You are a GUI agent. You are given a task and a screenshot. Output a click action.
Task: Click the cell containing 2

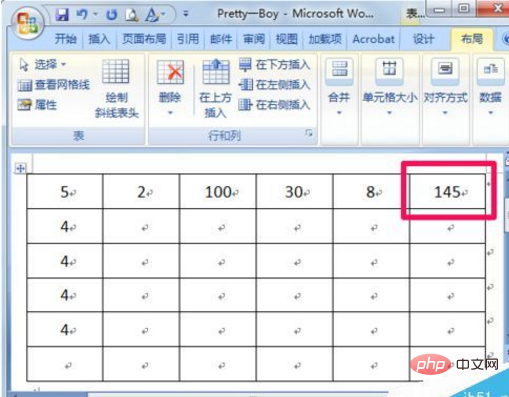141,192
